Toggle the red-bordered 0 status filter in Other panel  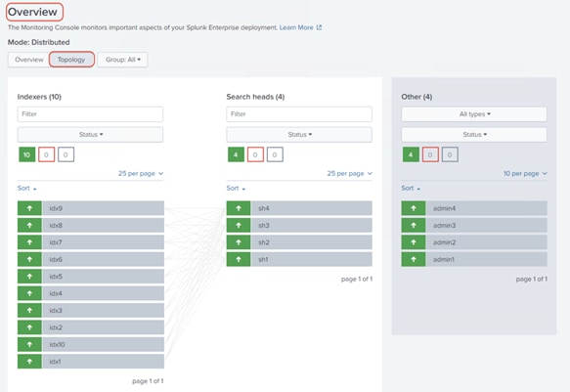click(430, 154)
